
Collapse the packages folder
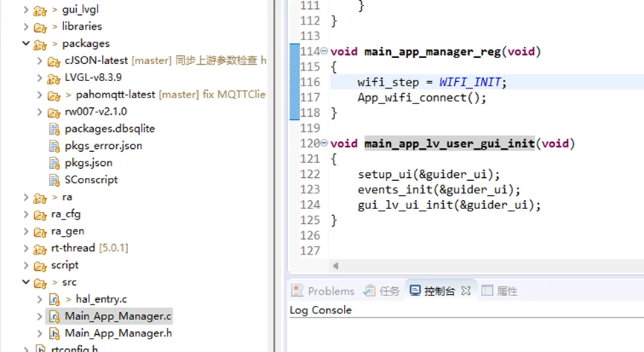point(26,43)
